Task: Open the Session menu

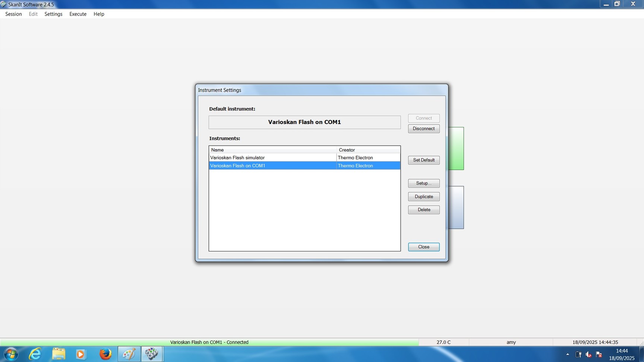Action: click(13, 14)
